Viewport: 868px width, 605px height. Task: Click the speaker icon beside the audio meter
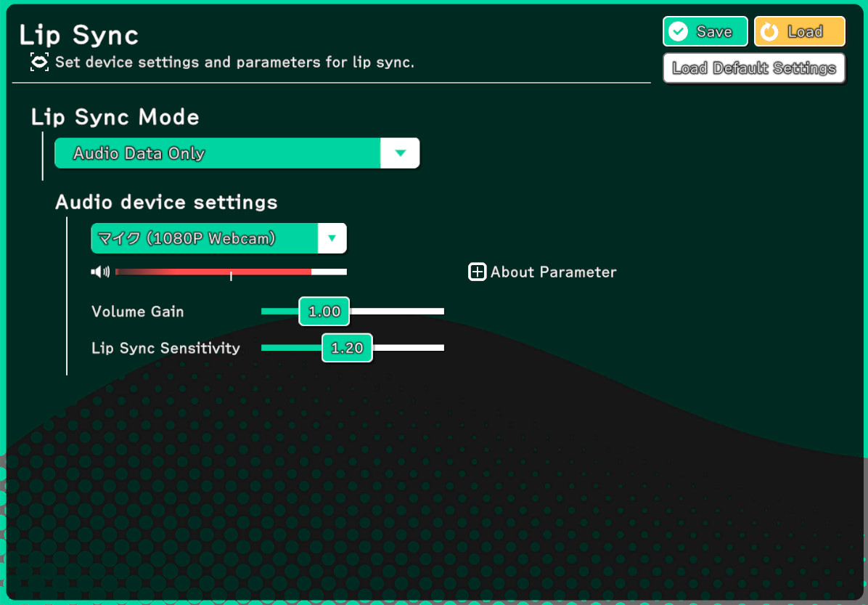(x=99, y=272)
